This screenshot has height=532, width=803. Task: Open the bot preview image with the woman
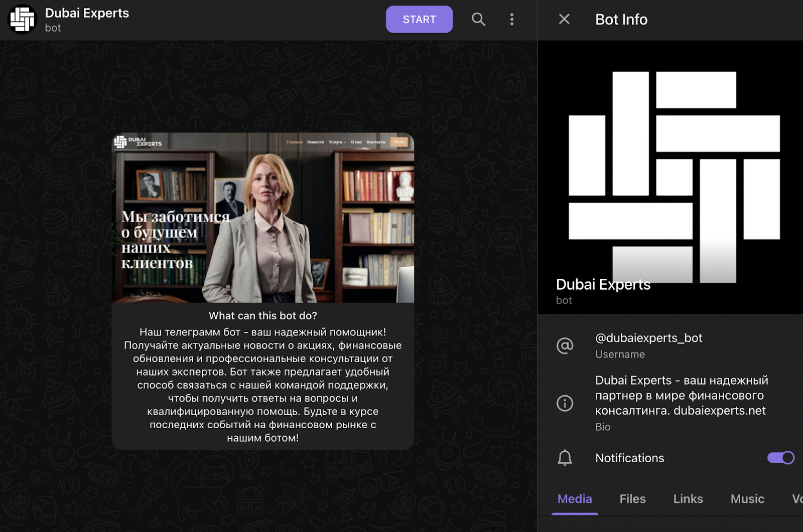click(x=263, y=218)
